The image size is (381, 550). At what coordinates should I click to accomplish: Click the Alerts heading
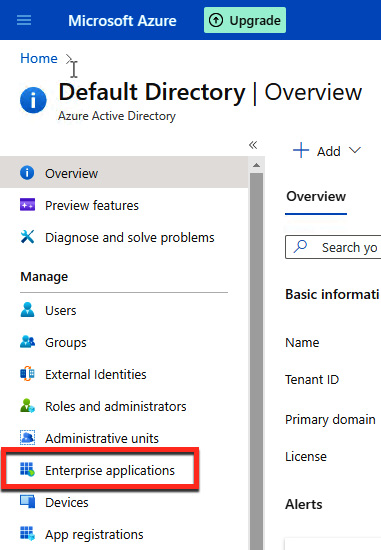point(303,504)
